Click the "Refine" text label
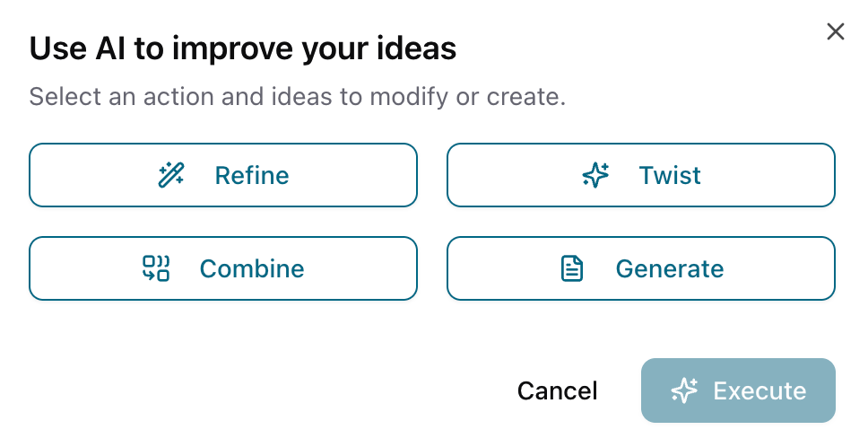The width and height of the screenshot is (868, 447). [252, 175]
